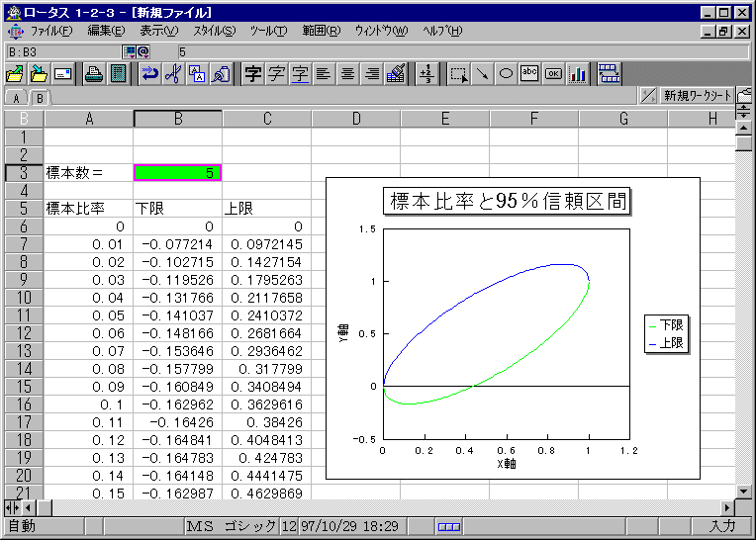Image resolution: width=756 pixels, height=540 pixels.
Task: Click the 下限 legend entry in chart
Action: click(x=667, y=325)
